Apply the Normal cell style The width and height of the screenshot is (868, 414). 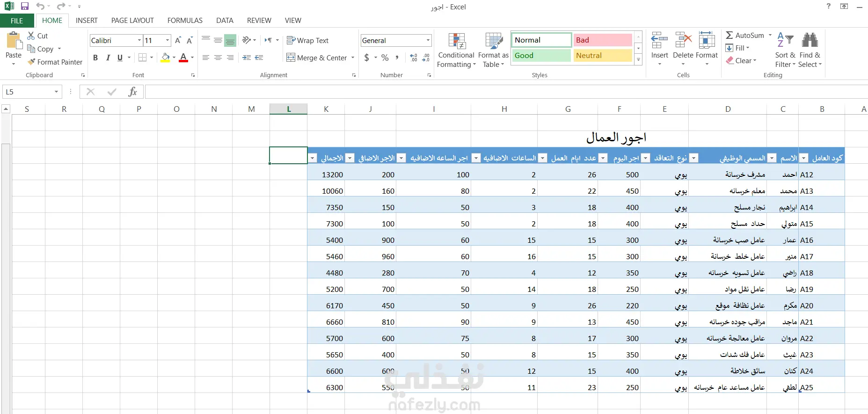[541, 40]
